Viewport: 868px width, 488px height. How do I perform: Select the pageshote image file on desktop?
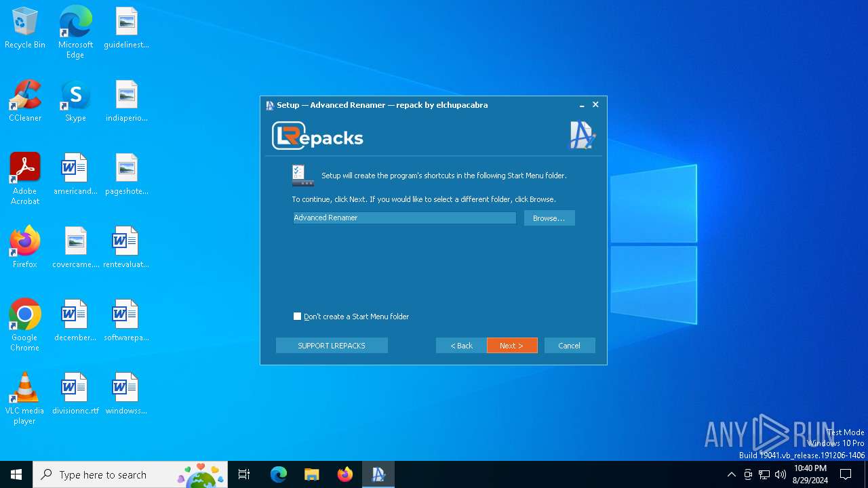(x=126, y=175)
